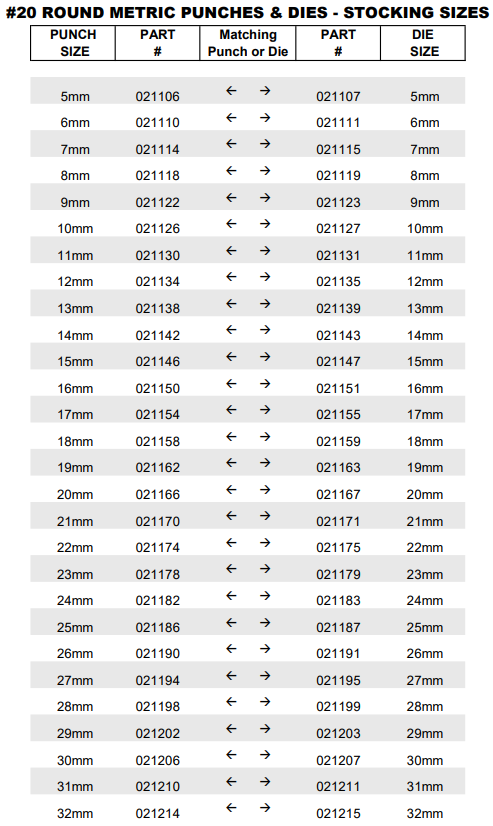Click the right arrow in the 10mm row

click(x=264, y=224)
